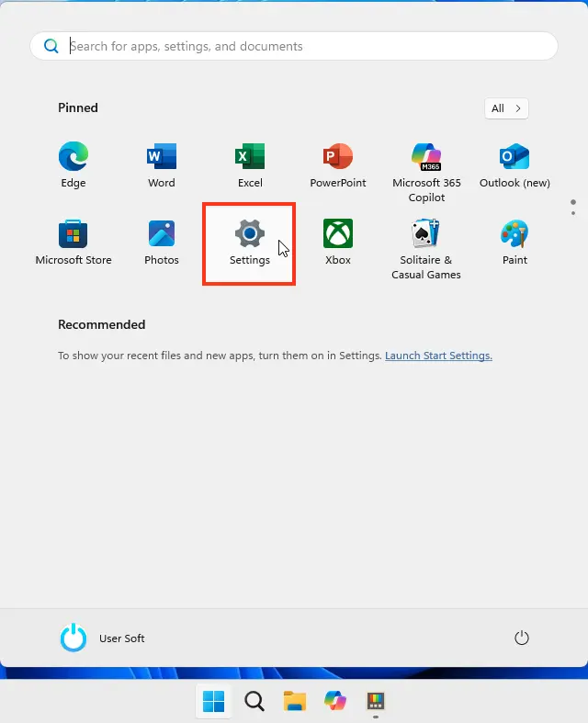The height and width of the screenshot is (723, 588).
Task: Open the Settings gear app
Action: (250, 243)
